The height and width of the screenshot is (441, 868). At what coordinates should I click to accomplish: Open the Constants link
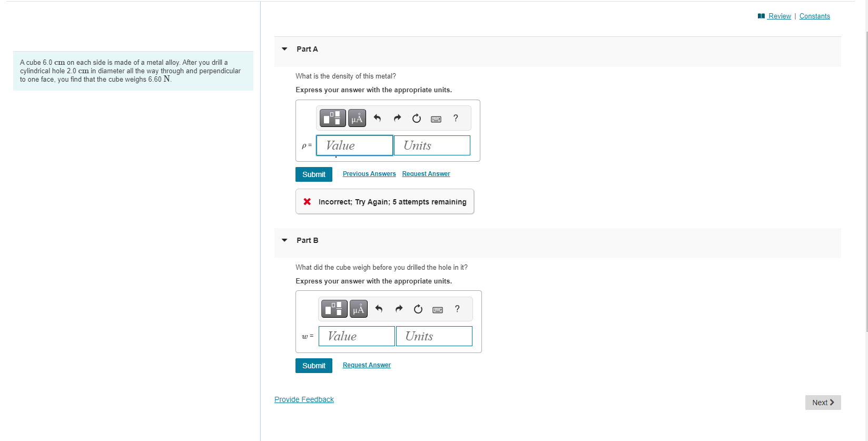pyautogui.click(x=815, y=16)
